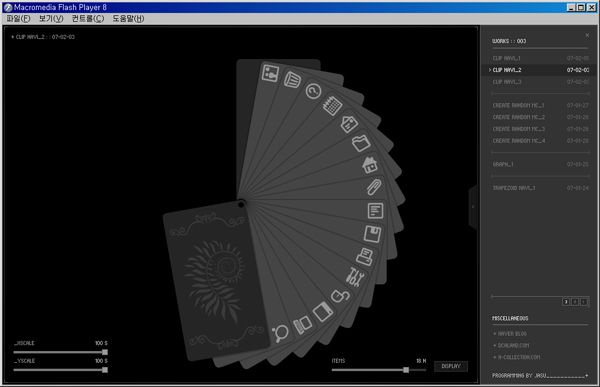Open the View menu (보기)
This screenshot has height=387, width=600.
click(x=51, y=18)
